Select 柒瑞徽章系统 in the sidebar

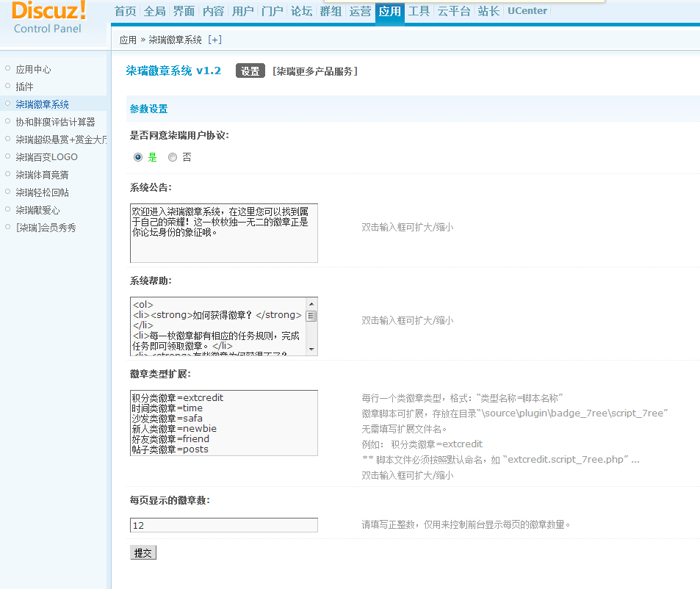[x=42, y=104]
